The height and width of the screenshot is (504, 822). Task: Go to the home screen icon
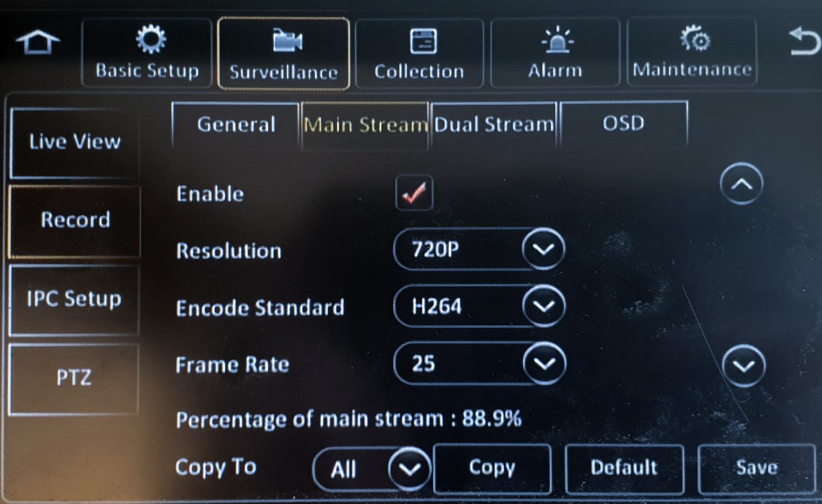[38, 42]
